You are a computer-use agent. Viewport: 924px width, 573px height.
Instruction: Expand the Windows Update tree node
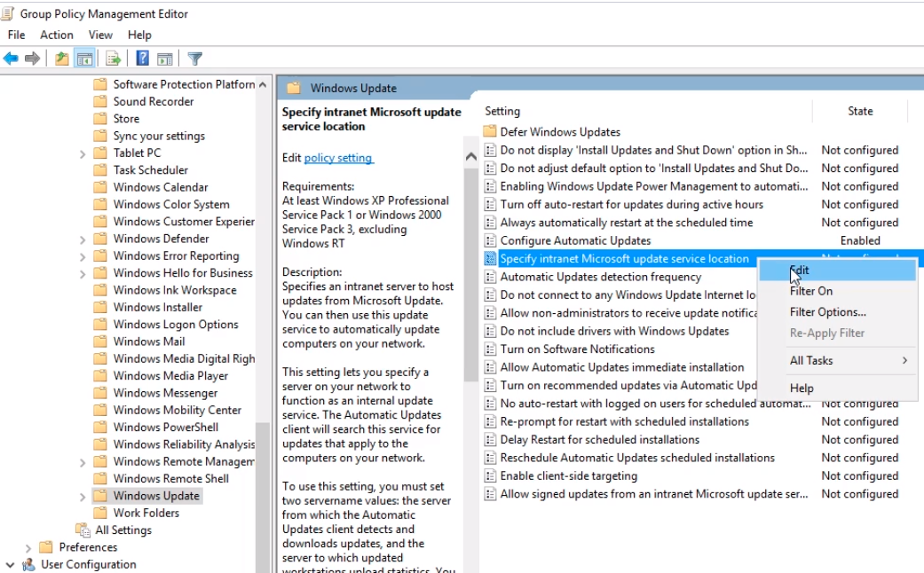[83, 497]
